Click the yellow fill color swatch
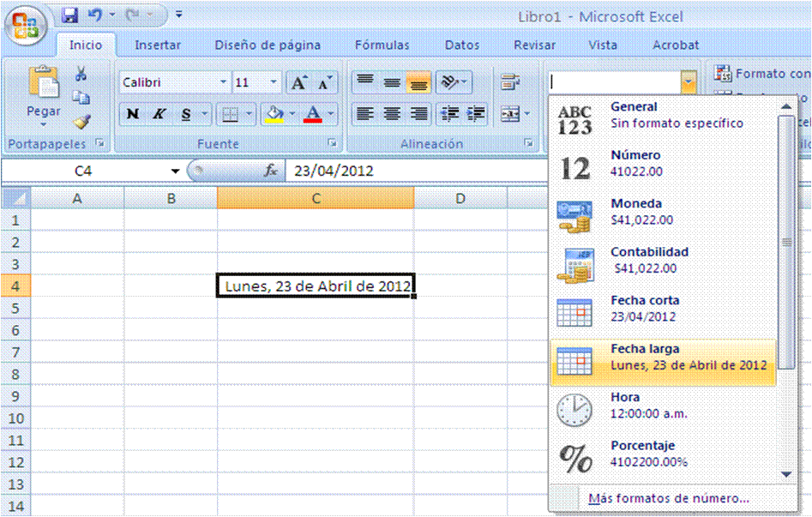Image resolution: width=812 pixels, height=517 pixels. pos(274,119)
